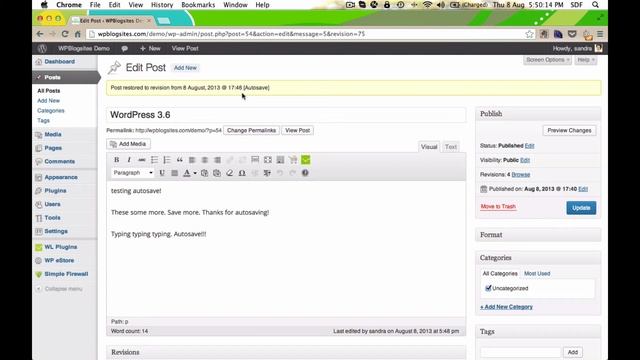Click the blue Update button
Image resolution: width=640 pixels, height=360 pixels.
coord(581,208)
